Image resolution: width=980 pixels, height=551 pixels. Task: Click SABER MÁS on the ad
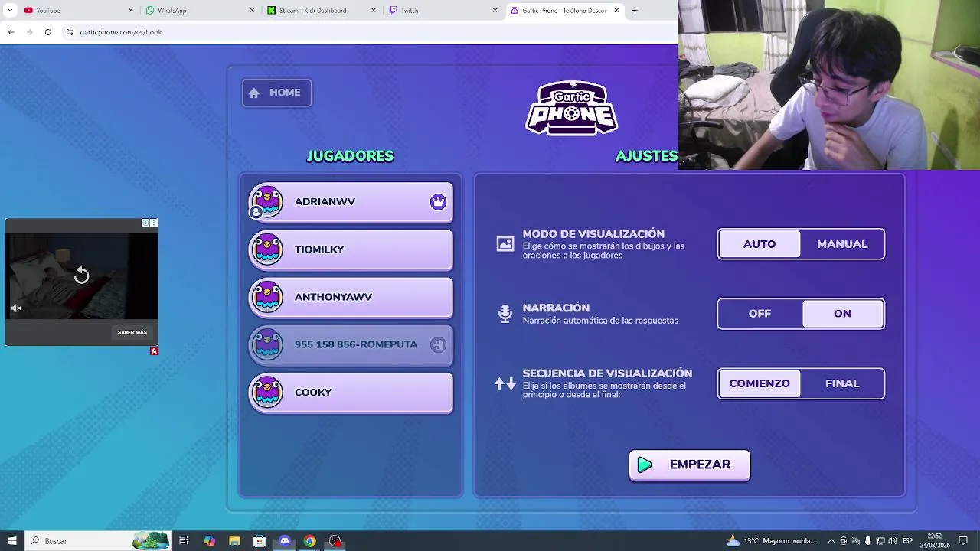click(x=132, y=333)
